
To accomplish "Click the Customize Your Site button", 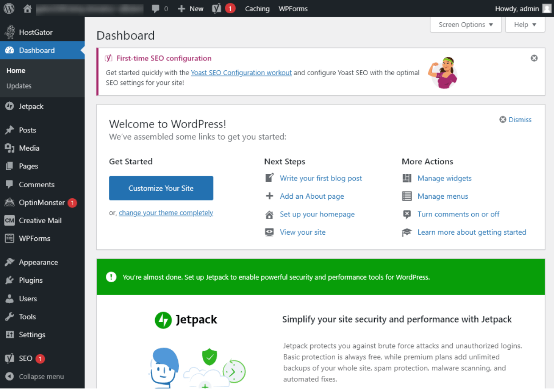I will (x=161, y=188).
